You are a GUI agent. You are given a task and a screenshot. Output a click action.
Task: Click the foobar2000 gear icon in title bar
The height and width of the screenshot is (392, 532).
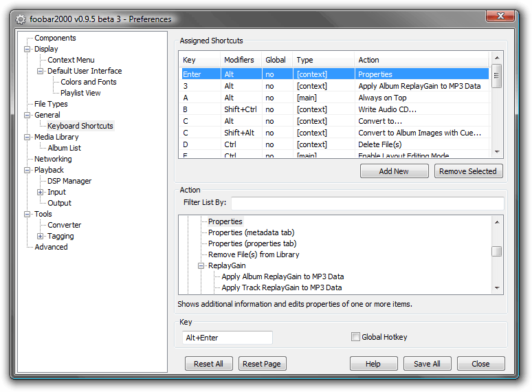tap(21, 20)
